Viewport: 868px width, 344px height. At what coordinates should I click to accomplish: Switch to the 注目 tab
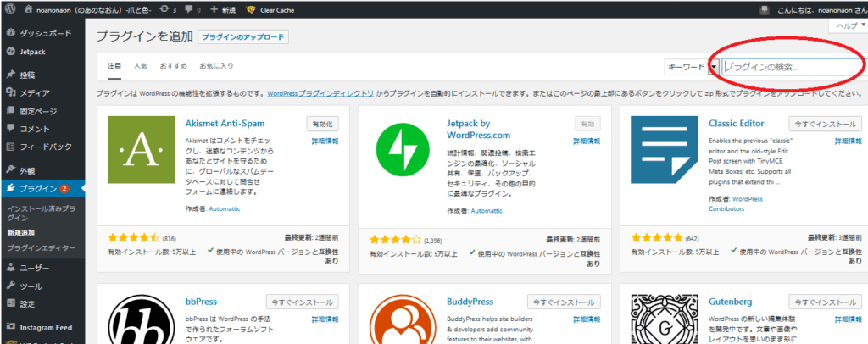(x=114, y=65)
